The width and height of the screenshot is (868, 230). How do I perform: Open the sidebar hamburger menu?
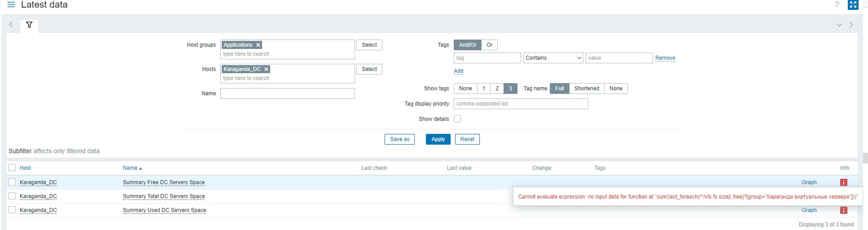coord(11,5)
